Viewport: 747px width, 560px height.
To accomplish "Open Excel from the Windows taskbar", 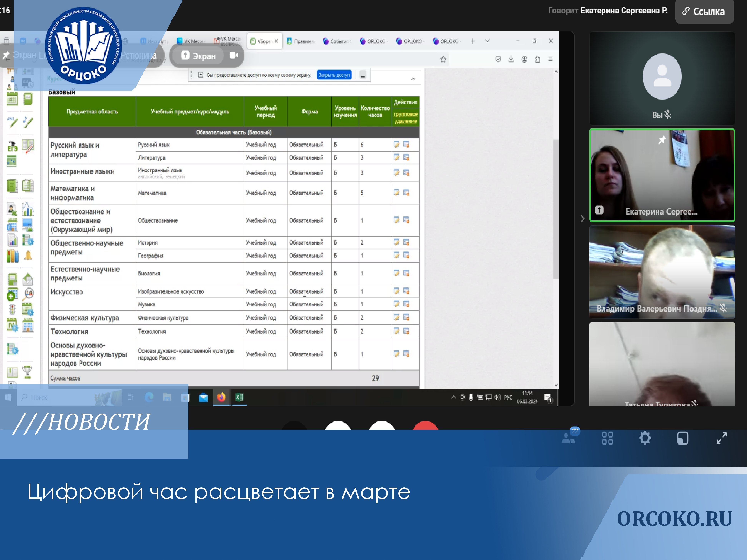I will [x=240, y=397].
